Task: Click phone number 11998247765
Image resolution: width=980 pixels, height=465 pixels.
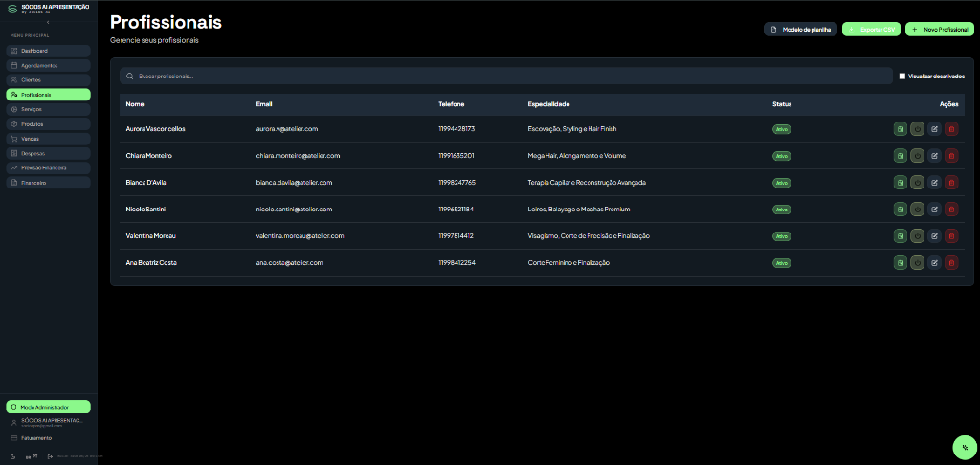Action: point(457,183)
